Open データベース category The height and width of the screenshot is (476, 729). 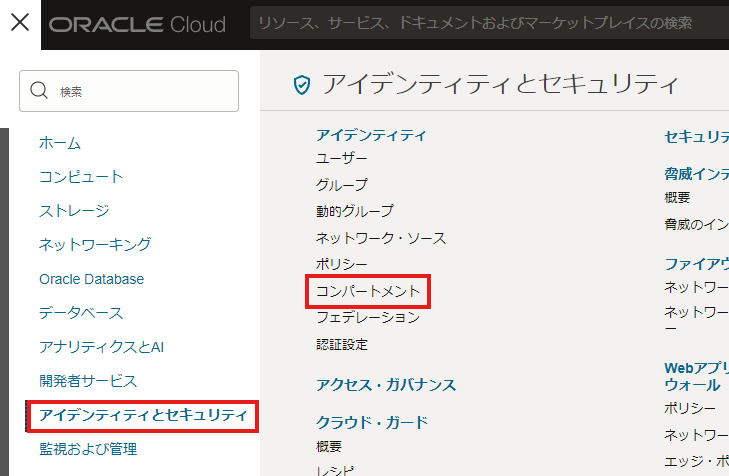81,313
